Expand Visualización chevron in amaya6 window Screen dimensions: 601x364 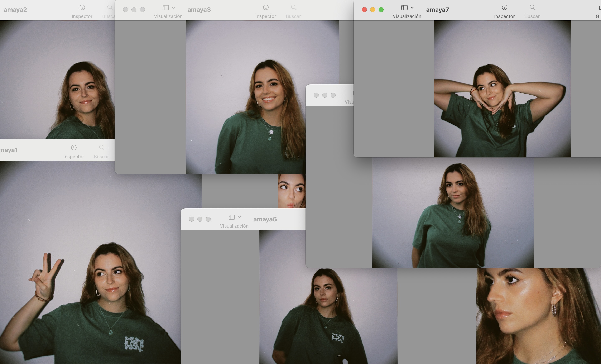pos(239,217)
